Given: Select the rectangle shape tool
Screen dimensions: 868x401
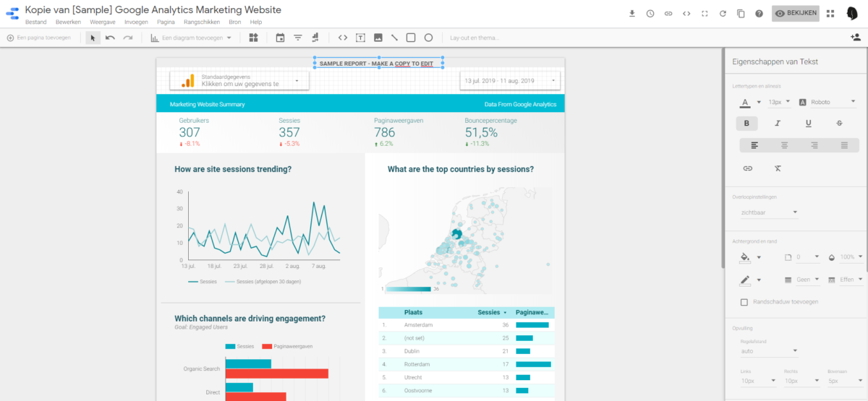Looking at the screenshot, I should pos(411,38).
